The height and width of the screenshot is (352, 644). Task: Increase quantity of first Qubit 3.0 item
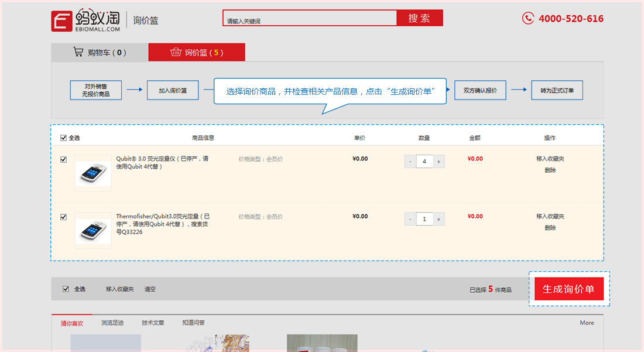point(439,162)
